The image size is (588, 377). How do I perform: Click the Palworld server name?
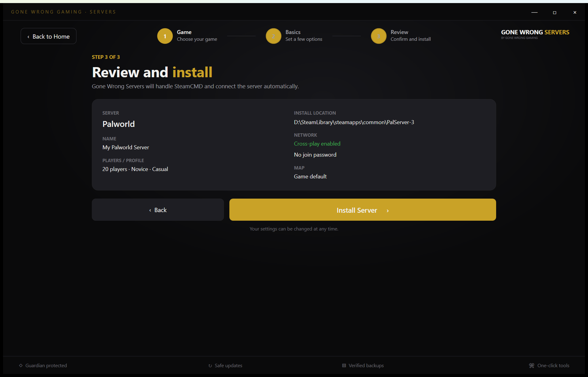point(119,124)
